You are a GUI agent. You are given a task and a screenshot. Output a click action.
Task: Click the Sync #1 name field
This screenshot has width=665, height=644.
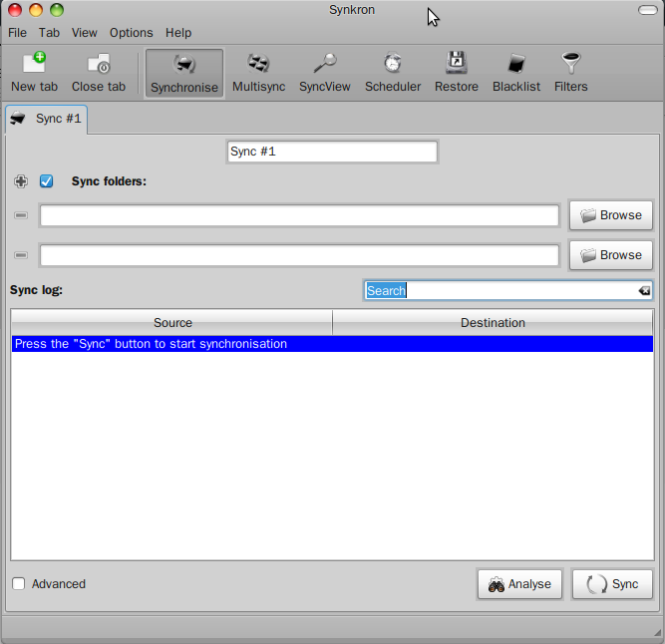332,152
